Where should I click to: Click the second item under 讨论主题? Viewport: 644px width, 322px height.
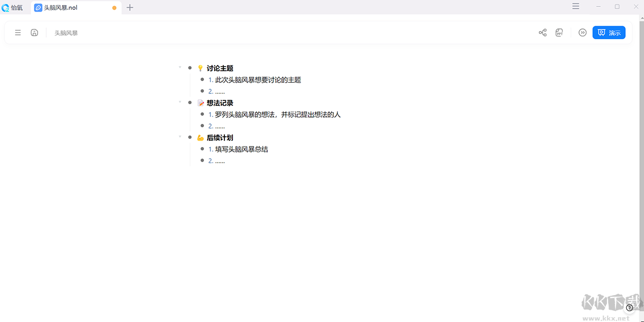pyautogui.click(x=217, y=91)
